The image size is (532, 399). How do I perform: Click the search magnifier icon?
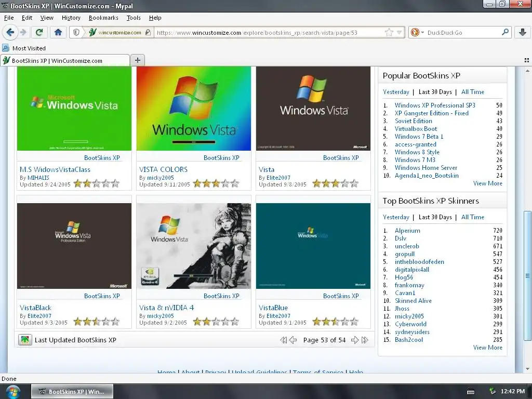pyautogui.click(x=505, y=32)
